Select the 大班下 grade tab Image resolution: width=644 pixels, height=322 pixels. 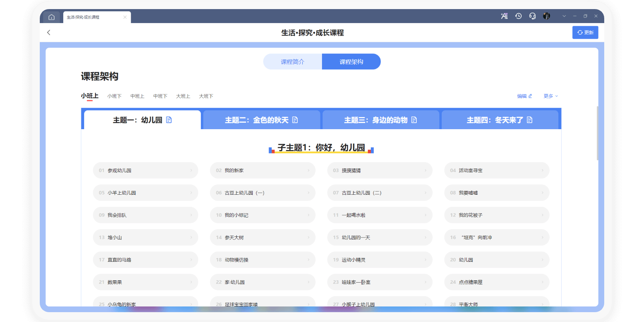click(206, 96)
